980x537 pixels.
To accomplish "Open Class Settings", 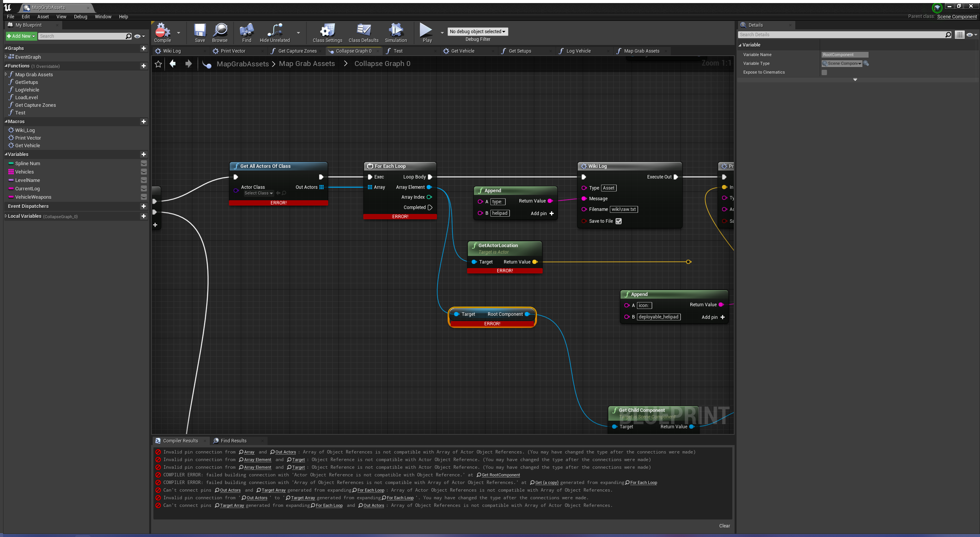I will pyautogui.click(x=327, y=32).
